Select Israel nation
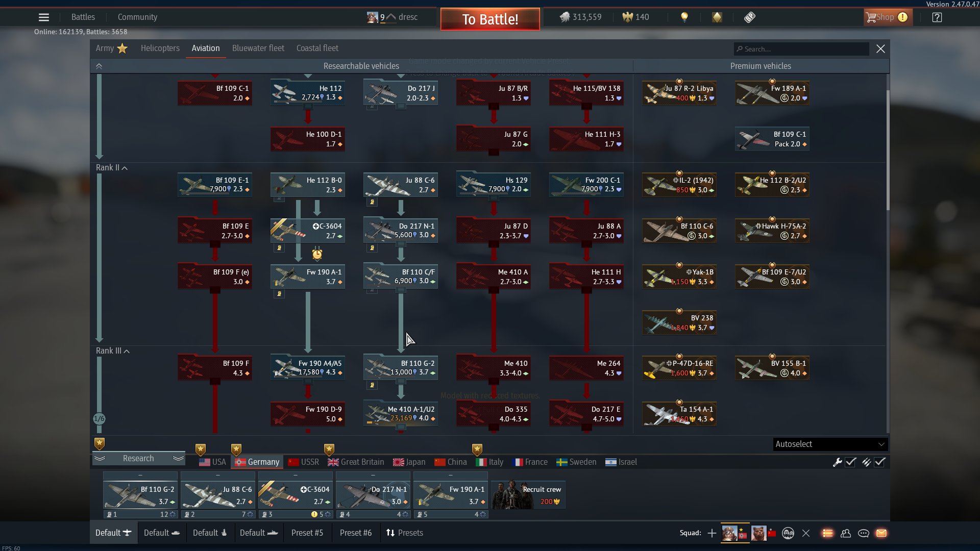The width and height of the screenshot is (980, 551). pos(621,462)
